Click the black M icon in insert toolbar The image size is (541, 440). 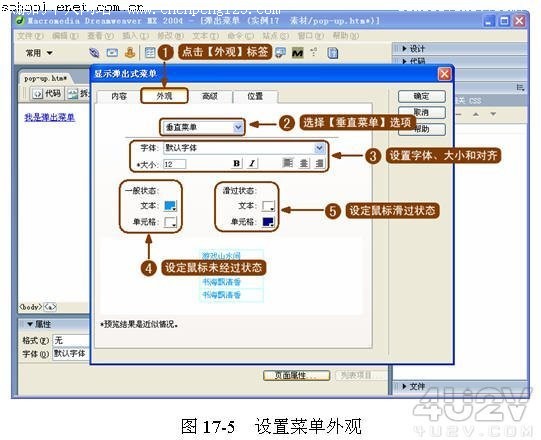(x=297, y=53)
